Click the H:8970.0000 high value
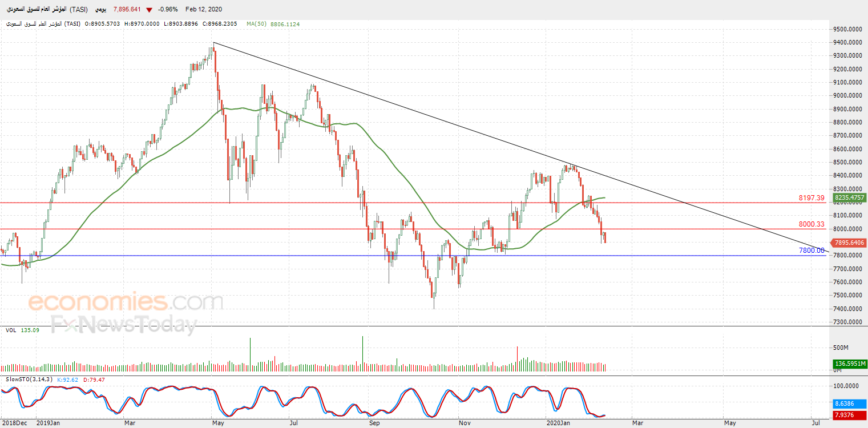The height and width of the screenshot is (428, 868). click(x=143, y=24)
